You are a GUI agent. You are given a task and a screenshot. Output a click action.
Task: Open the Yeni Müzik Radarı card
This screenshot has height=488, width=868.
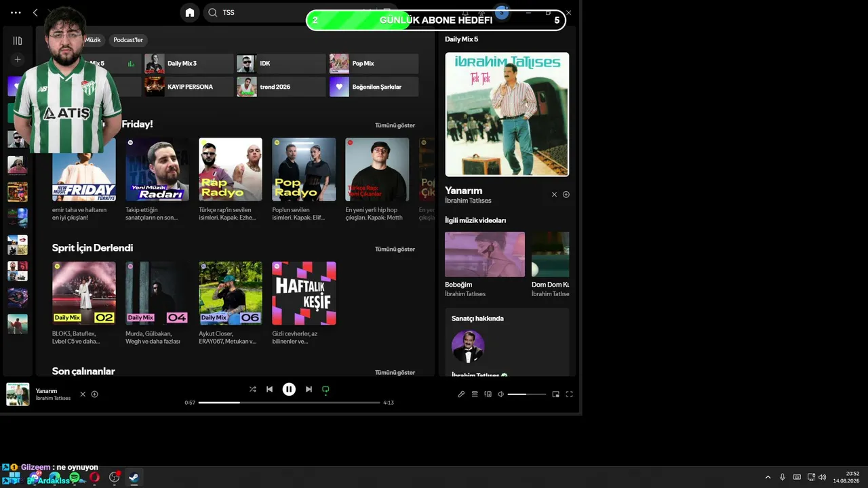pos(157,180)
